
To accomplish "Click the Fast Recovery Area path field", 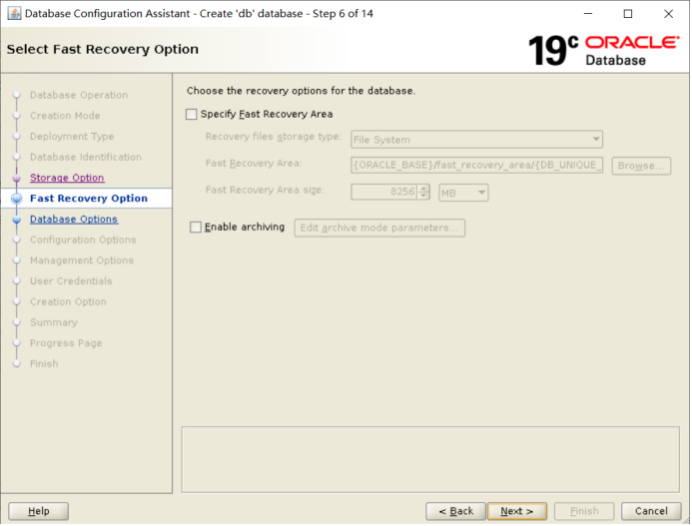I will pyautogui.click(x=477, y=165).
